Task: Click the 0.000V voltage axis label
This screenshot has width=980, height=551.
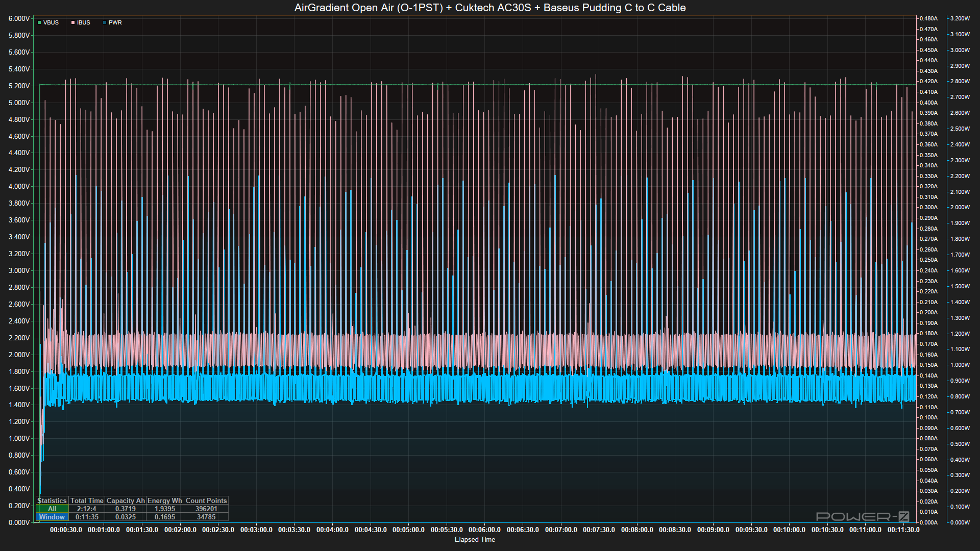Action: (19, 522)
